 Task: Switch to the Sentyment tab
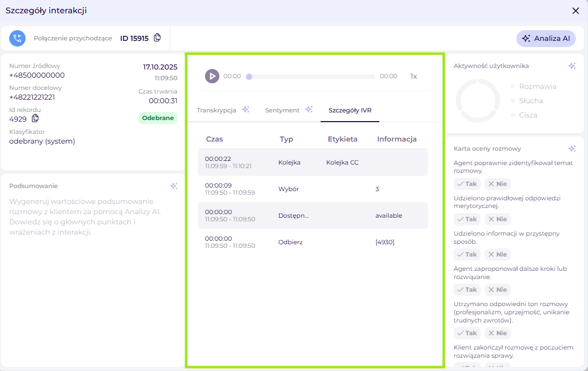282,110
